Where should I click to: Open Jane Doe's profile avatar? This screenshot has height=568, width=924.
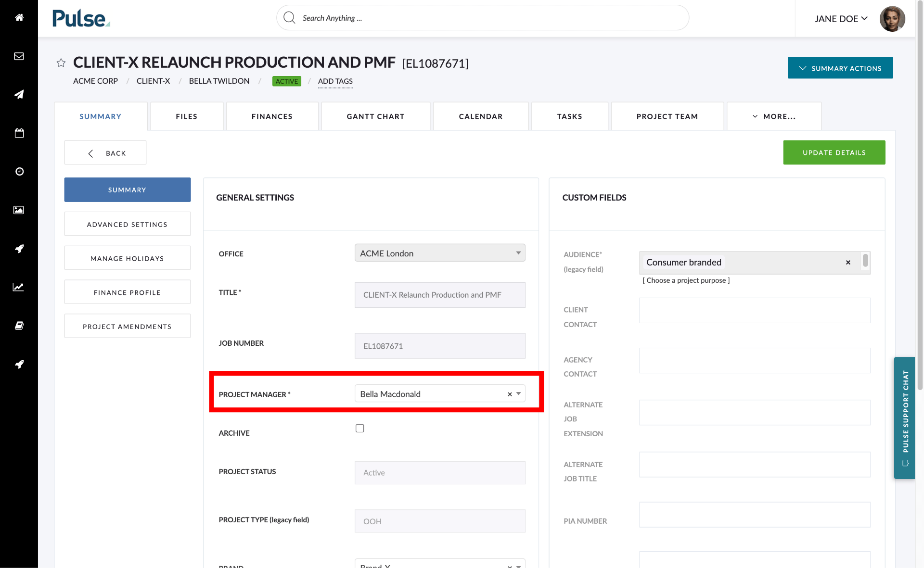coord(892,19)
